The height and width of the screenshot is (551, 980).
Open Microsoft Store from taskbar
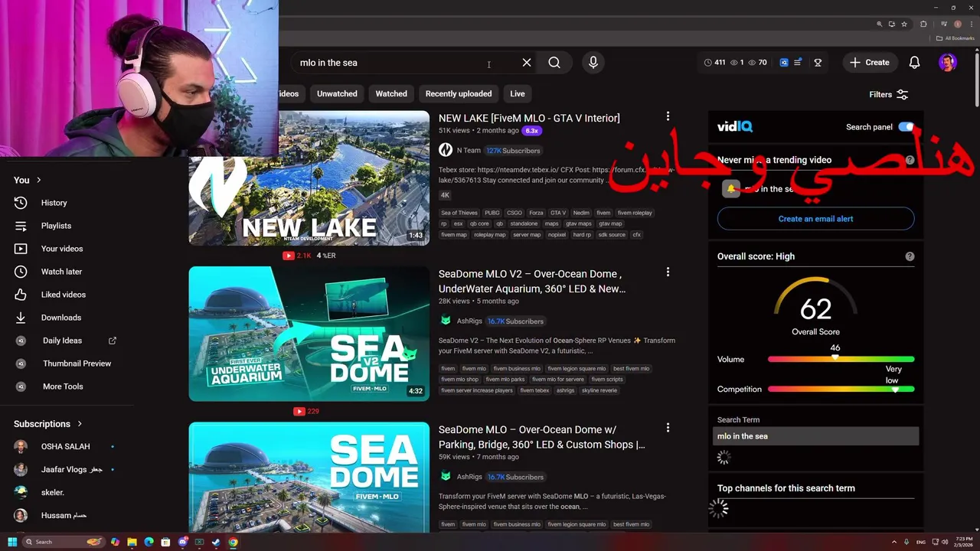(x=165, y=542)
